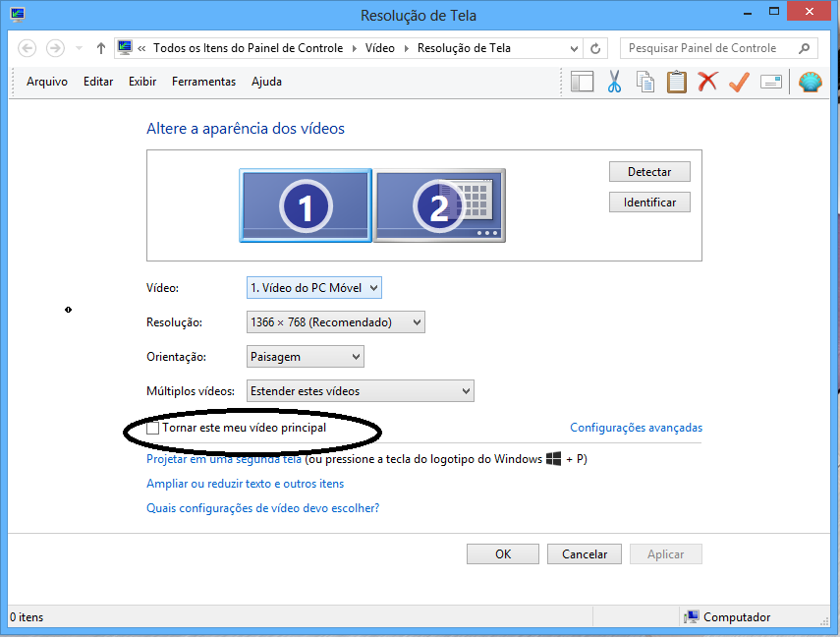This screenshot has width=840, height=639.
Task: Toggle the pane layout toolbar icon
Action: coord(583,82)
